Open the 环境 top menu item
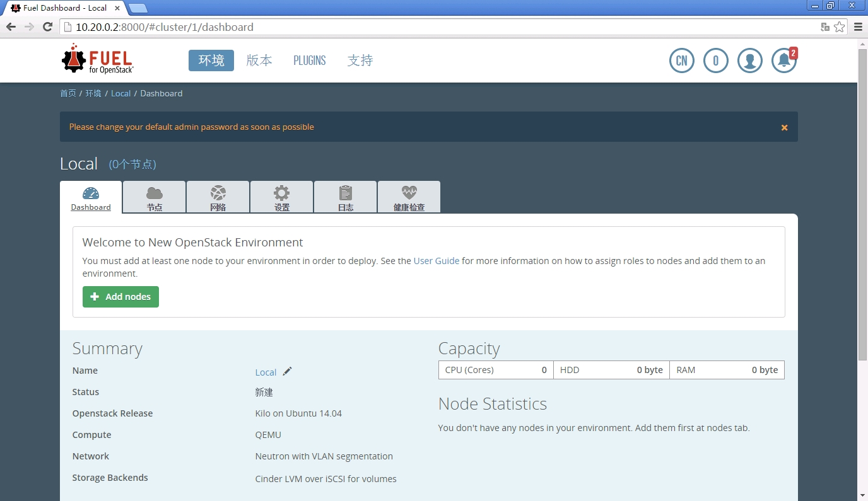Viewport: 868px width, 501px height. coord(211,60)
